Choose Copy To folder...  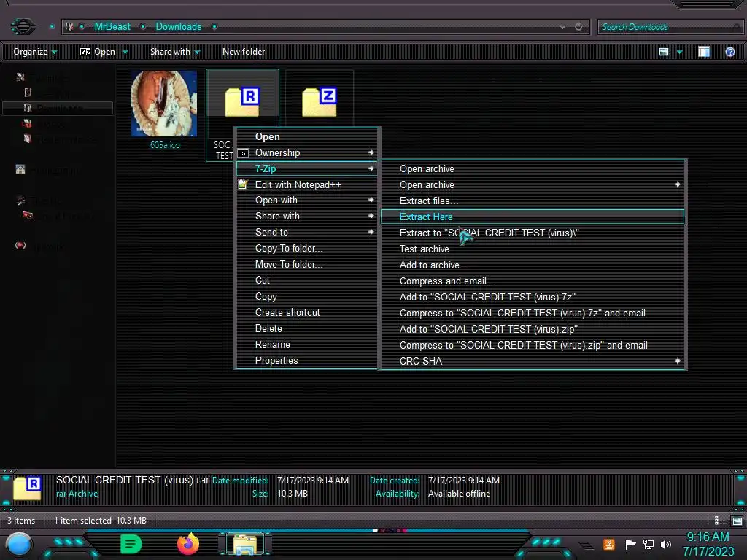(307, 249)
